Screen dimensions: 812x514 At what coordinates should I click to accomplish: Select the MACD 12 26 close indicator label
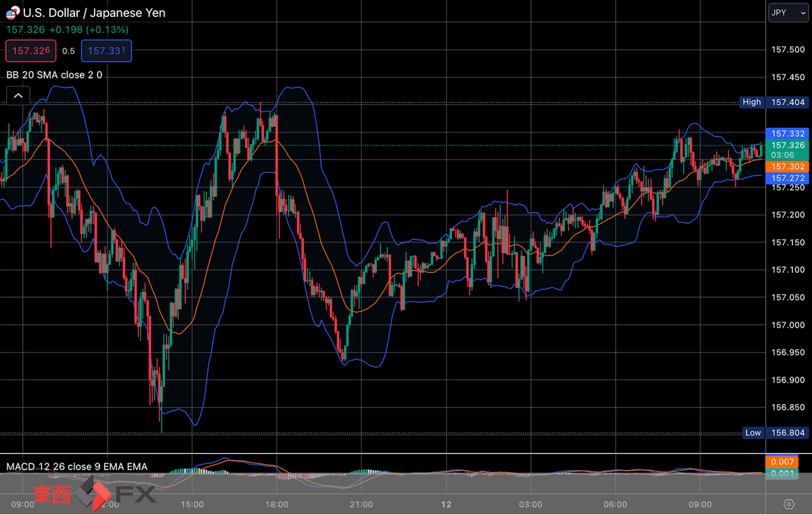pyautogui.click(x=76, y=467)
